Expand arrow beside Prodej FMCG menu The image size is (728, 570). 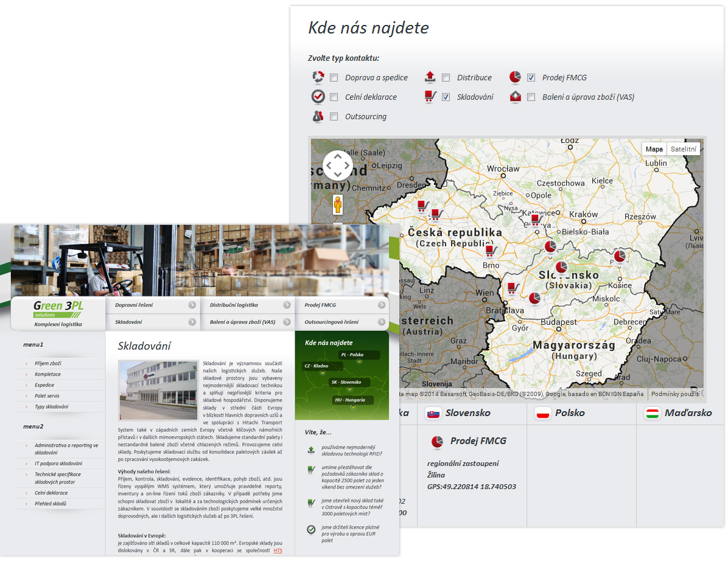pyautogui.click(x=382, y=305)
